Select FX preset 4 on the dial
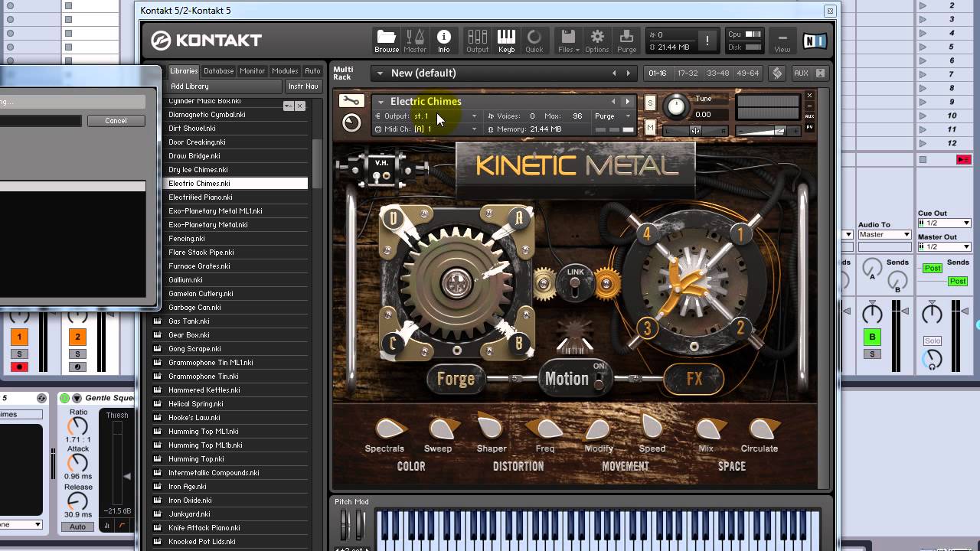Screen dimensions: 980x551 (647, 233)
